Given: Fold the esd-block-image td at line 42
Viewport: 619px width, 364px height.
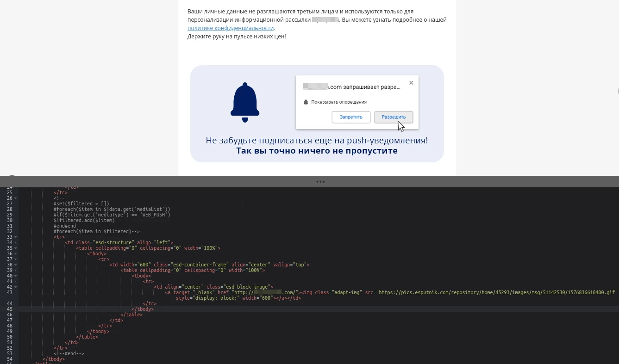Looking at the screenshot, I should tap(16, 287).
